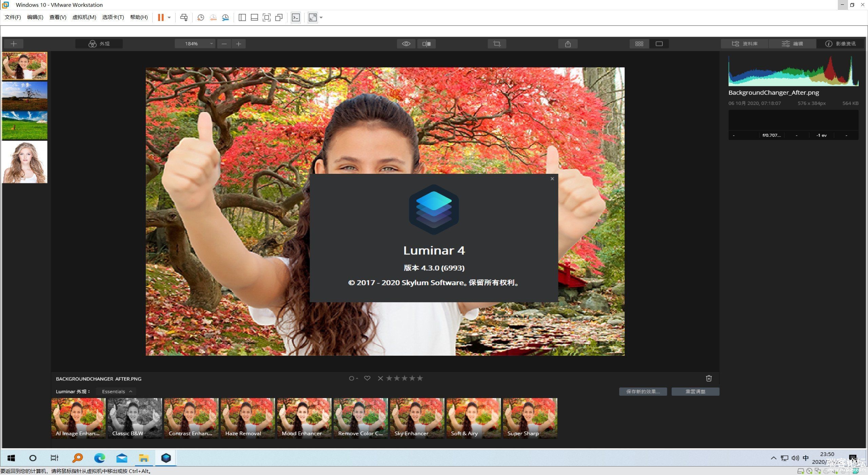Apply the Haze Removal look
The height and width of the screenshot is (475, 868).
pos(248,418)
